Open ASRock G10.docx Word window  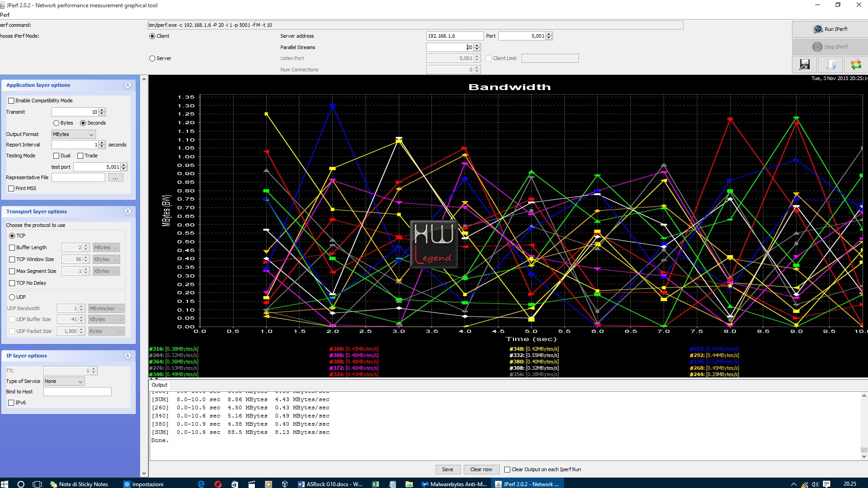[x=330, y=484]
